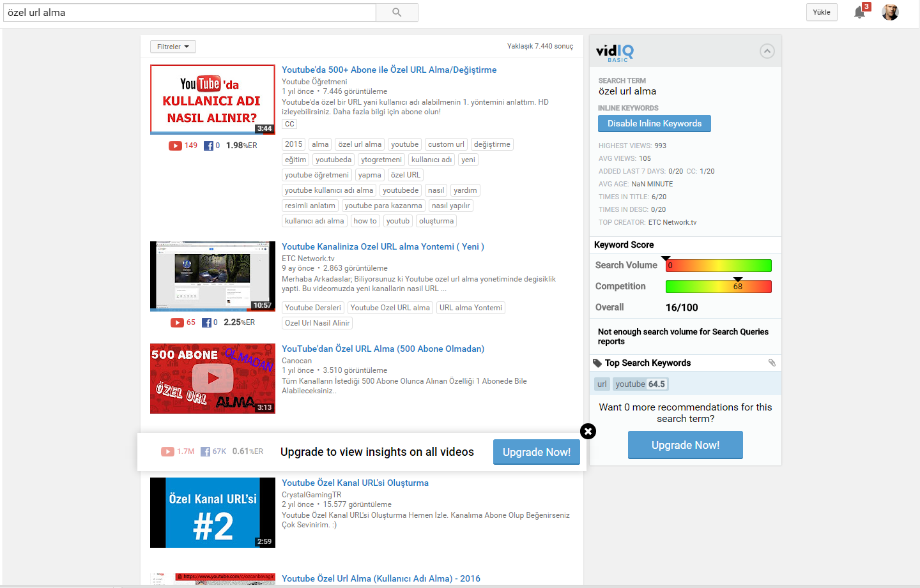Screen dimensions: 920x588
Task: Click the vidIQ Basic logo
Action: (x=615, y=52)
